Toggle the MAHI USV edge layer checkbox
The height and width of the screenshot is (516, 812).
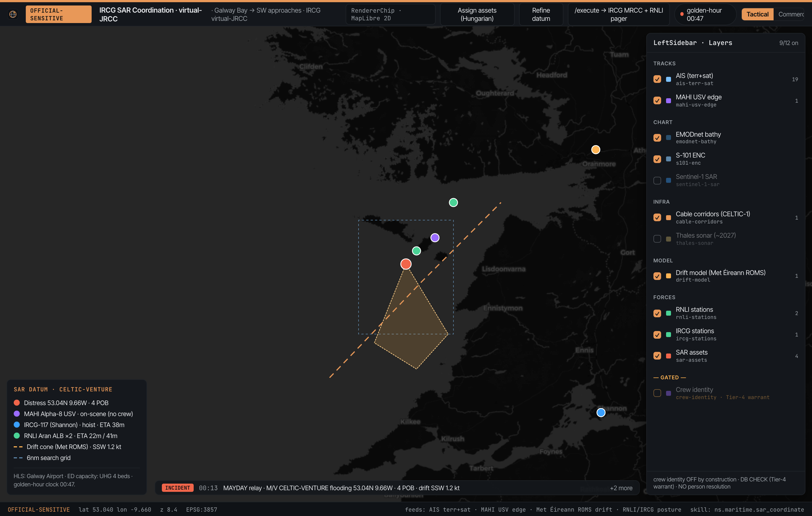pyautogui.click(x=657, y=100)
